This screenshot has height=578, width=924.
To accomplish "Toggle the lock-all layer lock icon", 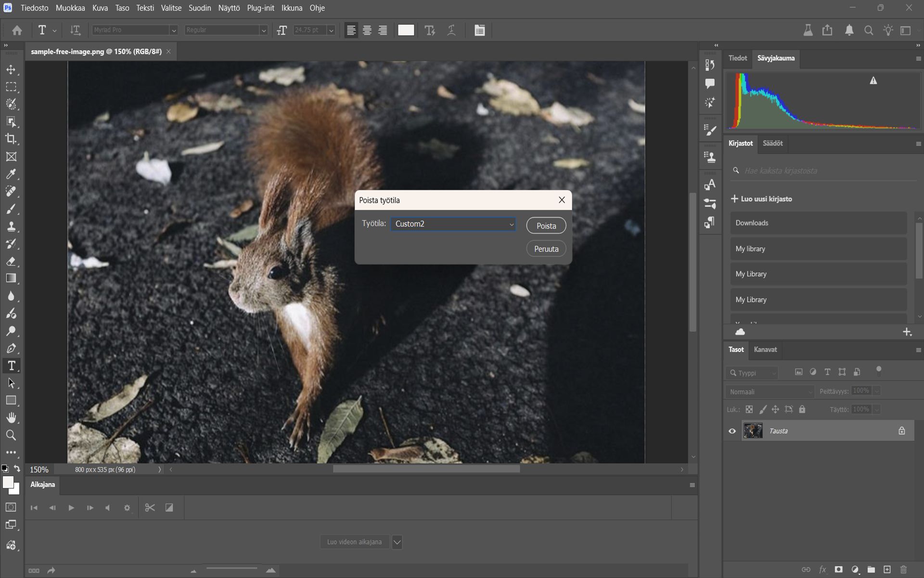I will [802, 409].
